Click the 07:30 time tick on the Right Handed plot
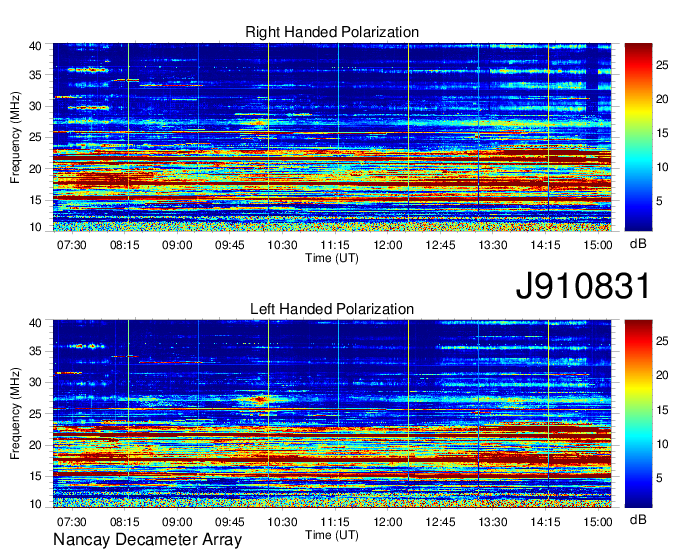 pos(72,245)
